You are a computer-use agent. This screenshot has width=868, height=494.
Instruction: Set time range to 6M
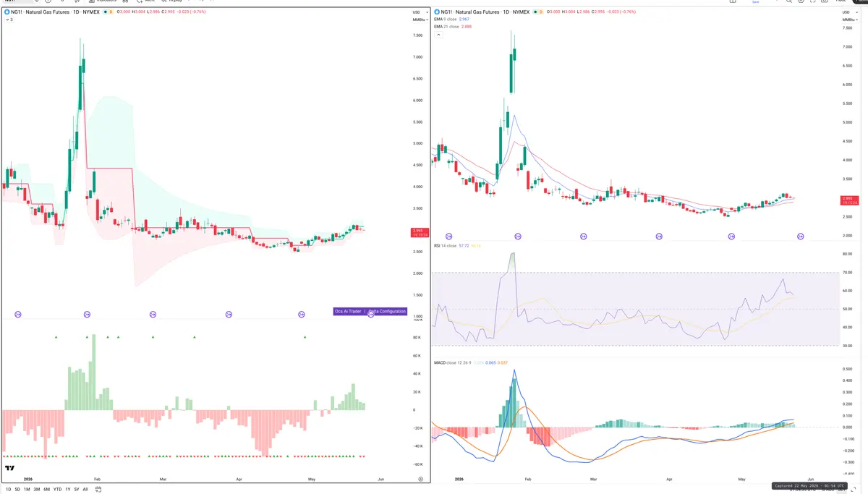pyautogui.click(x=46, y=490)
